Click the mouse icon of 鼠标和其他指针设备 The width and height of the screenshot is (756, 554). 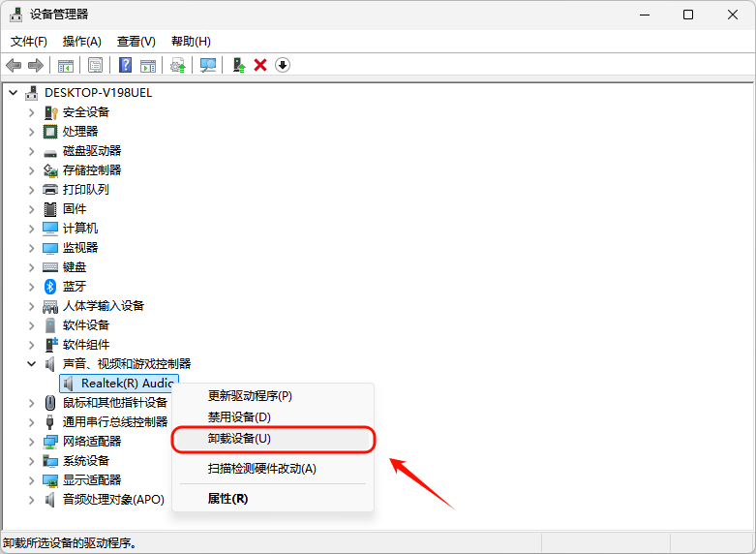[50, 403]
